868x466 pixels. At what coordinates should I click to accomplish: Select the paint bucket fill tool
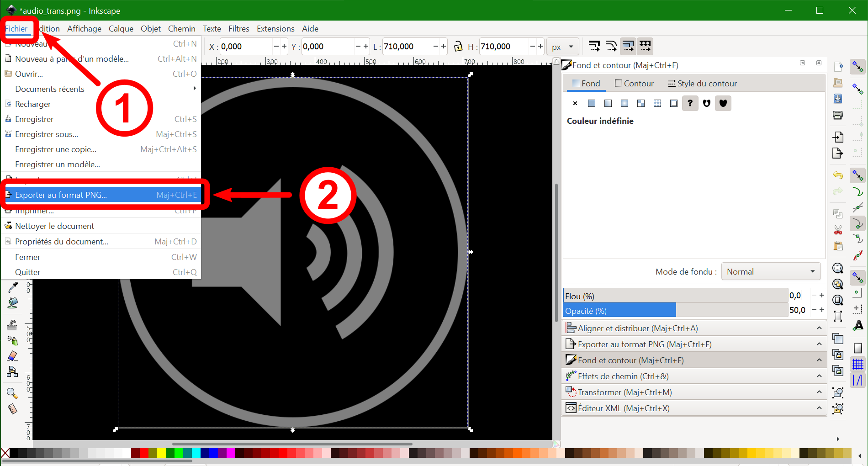coord(13,302)
